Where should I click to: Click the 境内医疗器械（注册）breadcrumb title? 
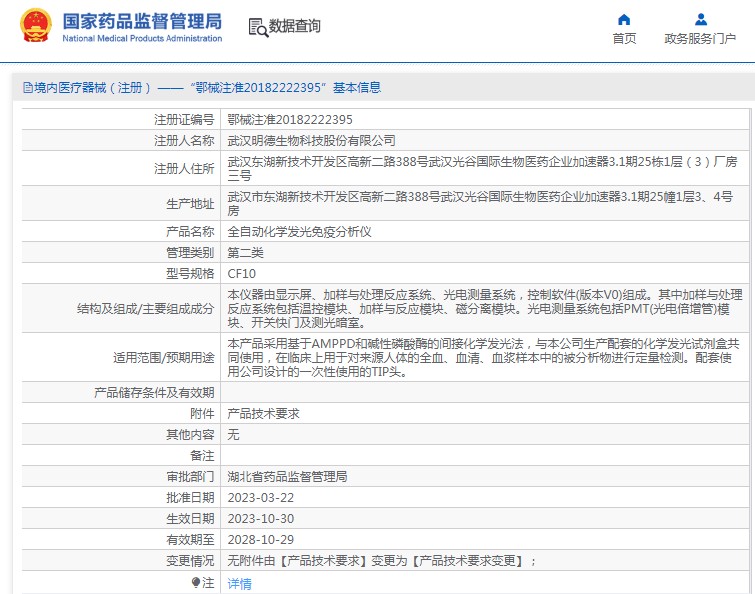[92, 88]
